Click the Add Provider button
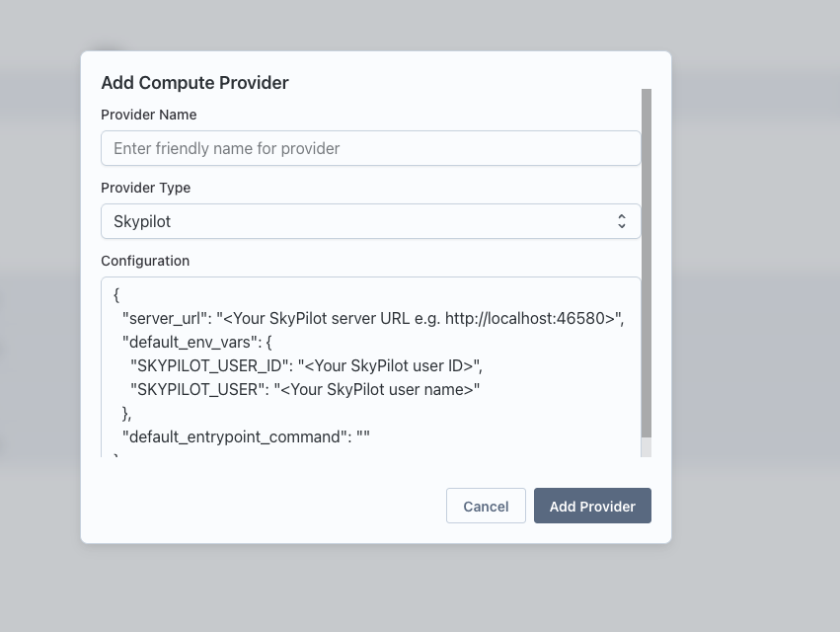 [592, 506]
